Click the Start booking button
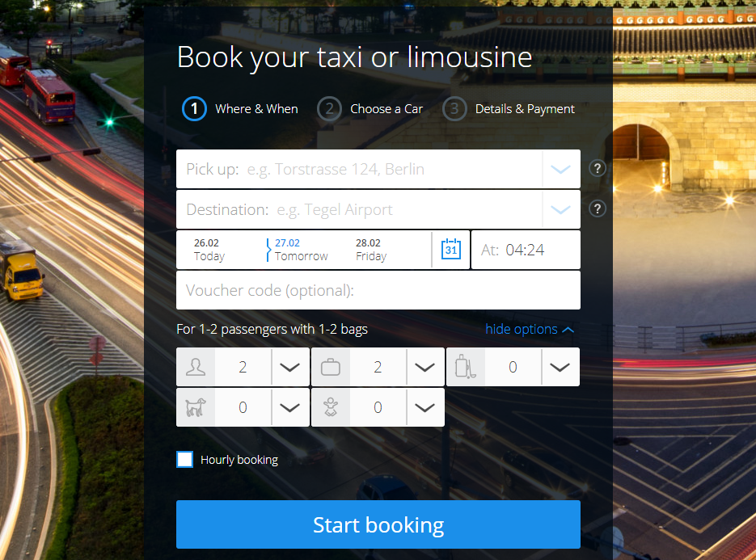The image size is (756, 560). (x=378, y=524)
